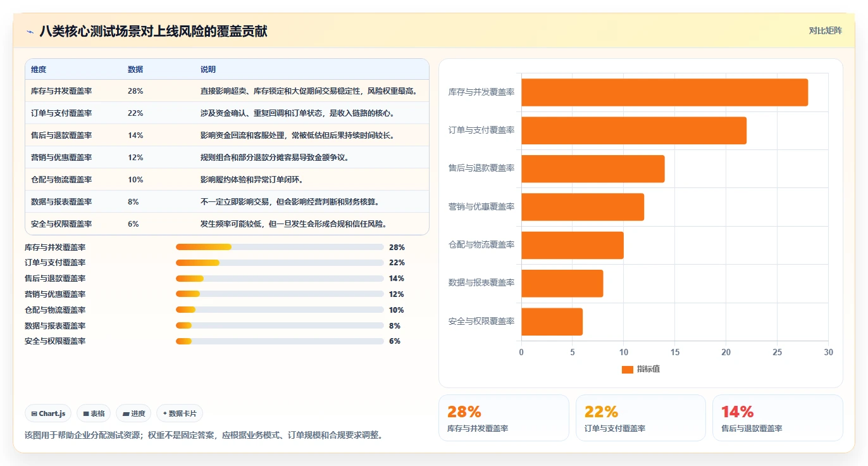Viewport: 868px width, 466px height.
Task: Click the icon before the dashboard title
Action: click(x=30, y=32)
